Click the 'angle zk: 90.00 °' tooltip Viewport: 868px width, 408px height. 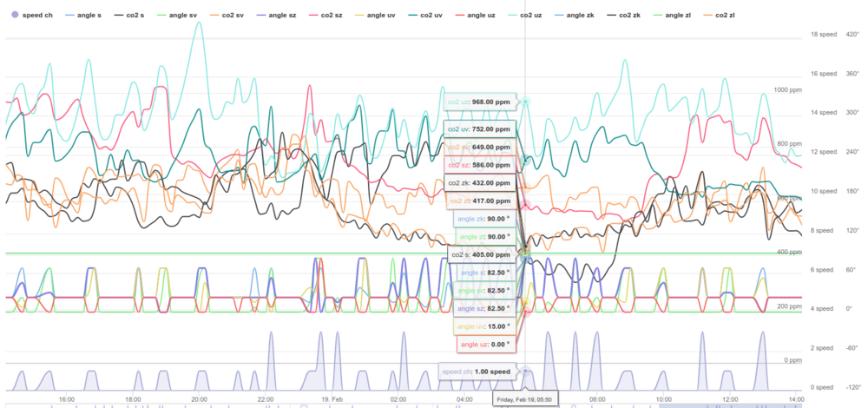tap(483, 219)
